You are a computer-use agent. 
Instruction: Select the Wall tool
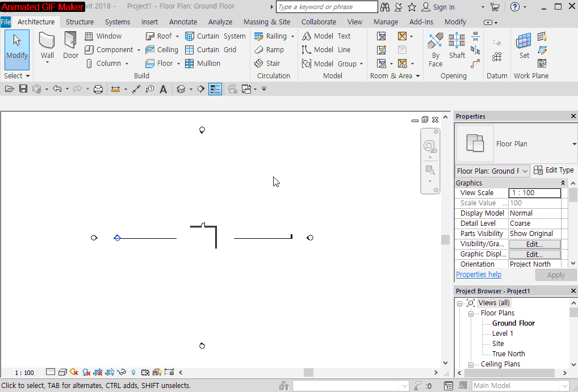click(x=47, y=45)
